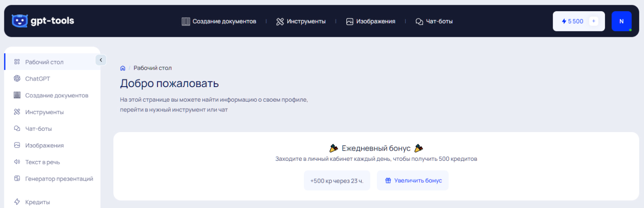Click Рабочий стол in the breadcrumb
Viewport: 644px width, 208px height.
(x=152, y=68)
